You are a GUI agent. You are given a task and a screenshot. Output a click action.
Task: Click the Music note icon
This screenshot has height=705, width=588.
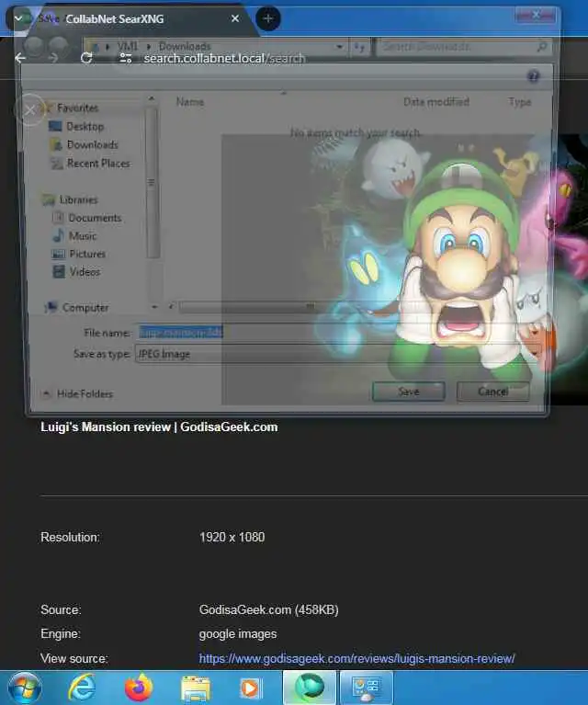[58, 235]
